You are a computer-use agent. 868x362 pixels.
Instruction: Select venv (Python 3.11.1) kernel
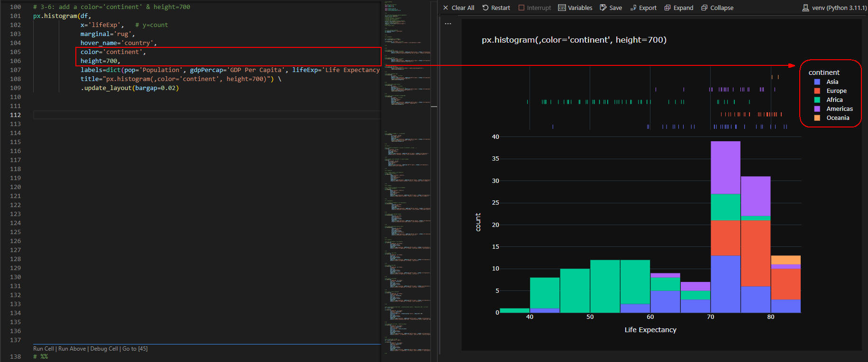[839, 8]
